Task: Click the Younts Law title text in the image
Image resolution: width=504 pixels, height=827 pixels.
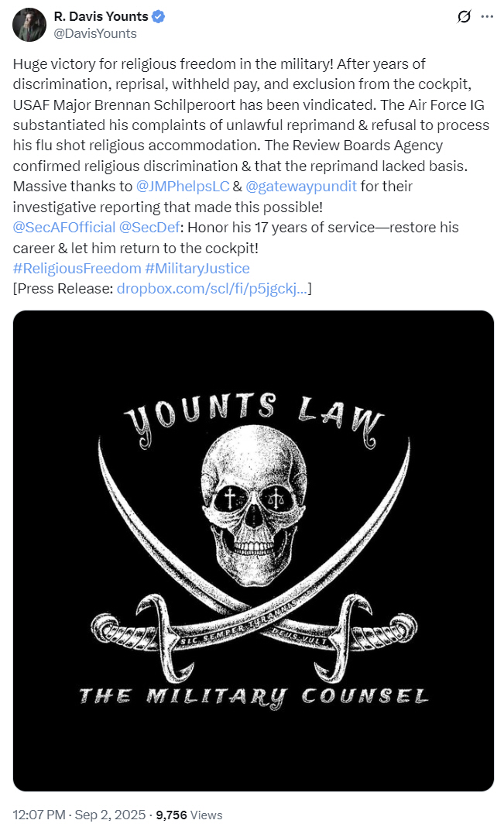Action: coord(254,418)
